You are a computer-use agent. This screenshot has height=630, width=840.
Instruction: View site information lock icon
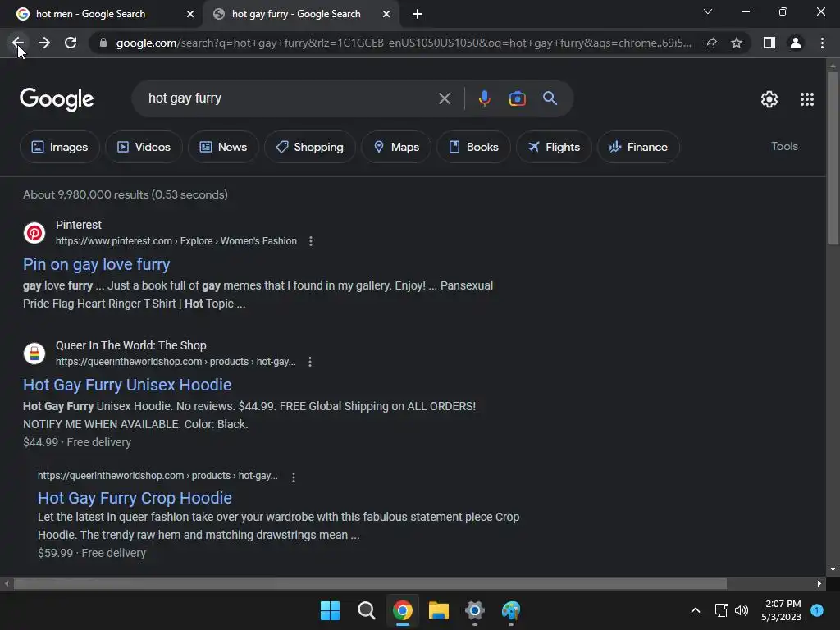(103, 43)
